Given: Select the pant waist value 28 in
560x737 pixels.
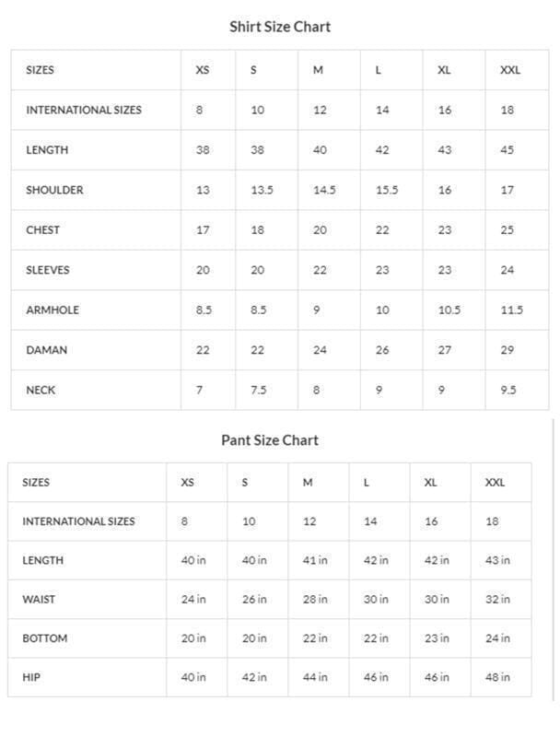Looking at the screenshot, I should tap(315, 599).
